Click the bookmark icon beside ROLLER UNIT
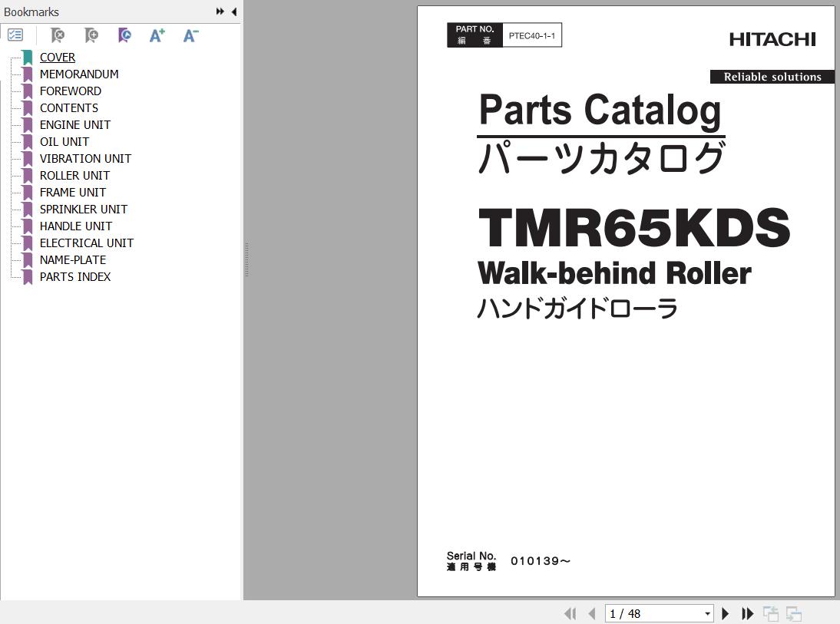 coord(28,176)
